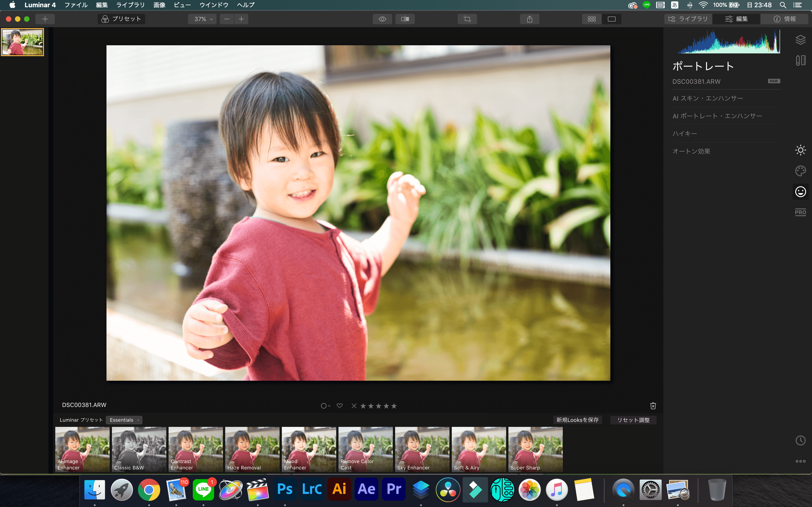
Task: Select the Canvas tools icon
Action: [800, 61]
